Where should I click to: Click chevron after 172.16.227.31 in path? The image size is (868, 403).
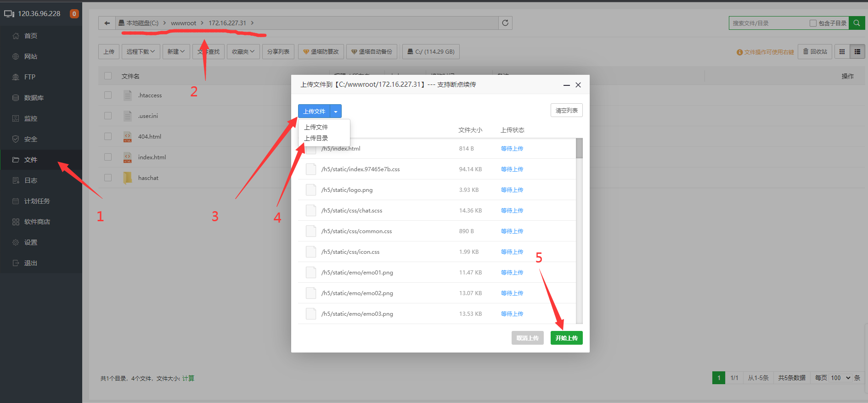(x=252, y=23)
